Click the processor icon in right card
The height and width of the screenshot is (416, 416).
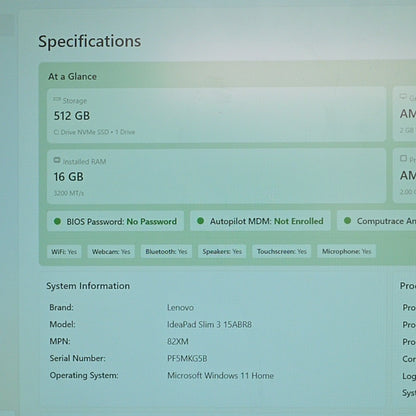click(403, 158)
